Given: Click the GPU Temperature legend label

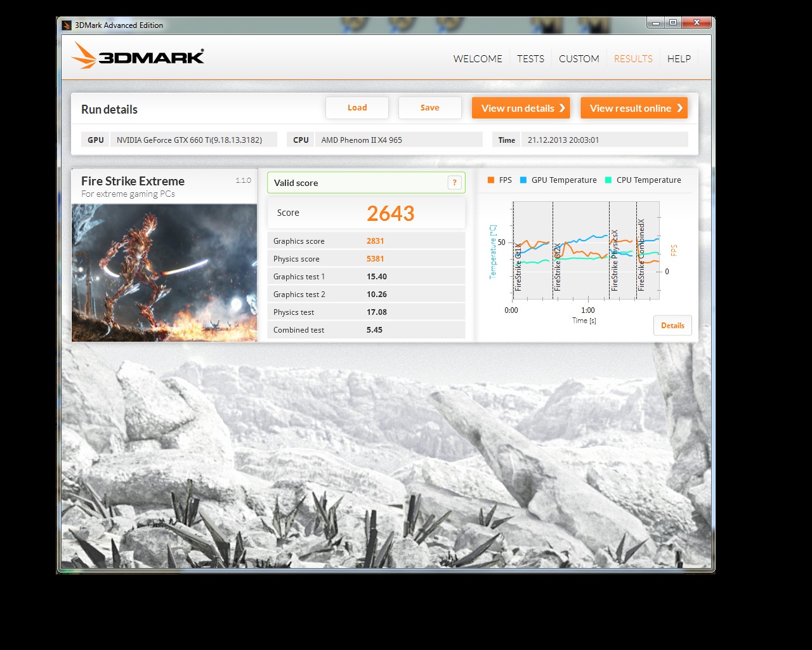Looking at the screenshot, I should pyautogui.click(x=564, y=180).
